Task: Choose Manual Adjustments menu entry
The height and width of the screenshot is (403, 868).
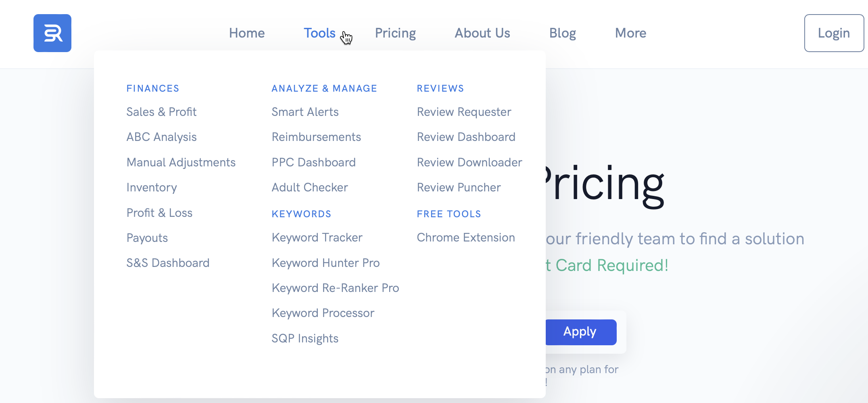Action: pos(181,162)
